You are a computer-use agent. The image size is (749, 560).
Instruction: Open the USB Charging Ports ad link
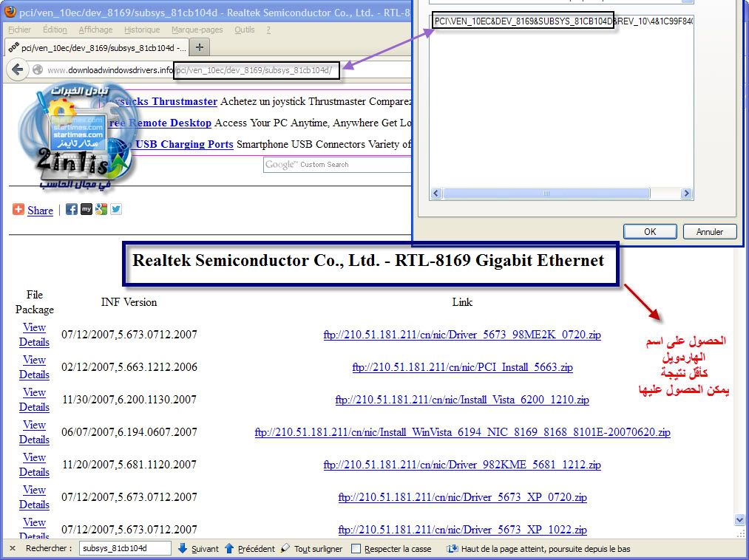(x=184, y=144)
